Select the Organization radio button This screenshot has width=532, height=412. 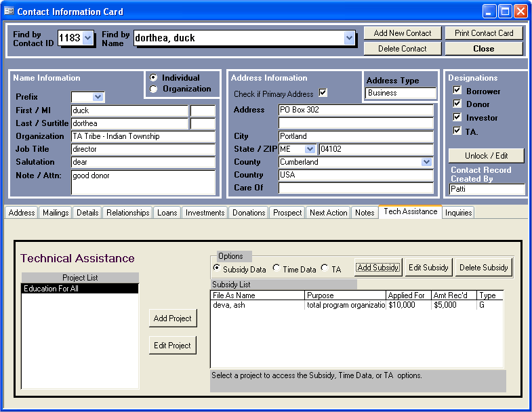[153, 89]
